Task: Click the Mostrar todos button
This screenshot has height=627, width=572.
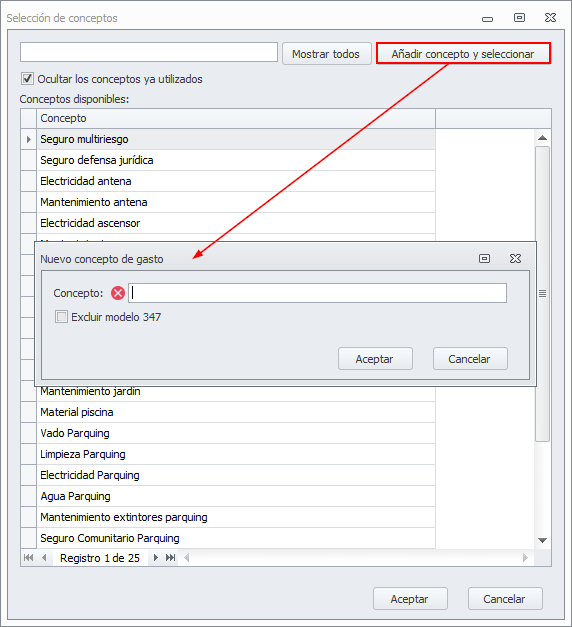Action: pos(326,54)
